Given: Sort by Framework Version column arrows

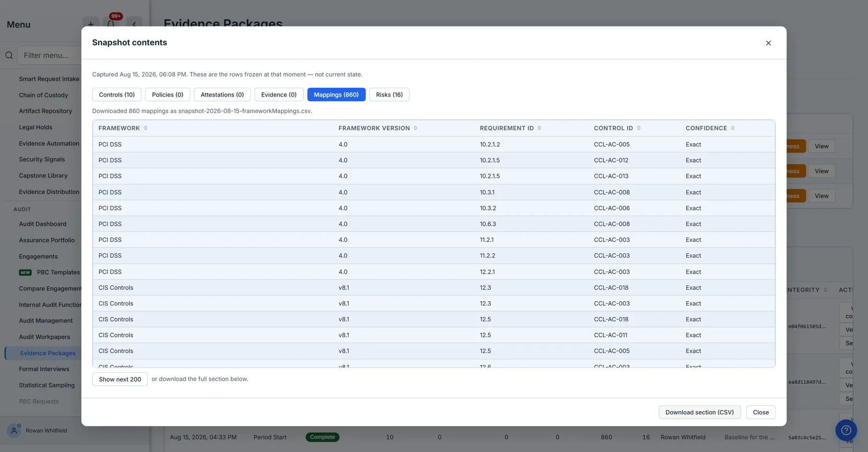Looking at the screenshot, I should 415,128.
